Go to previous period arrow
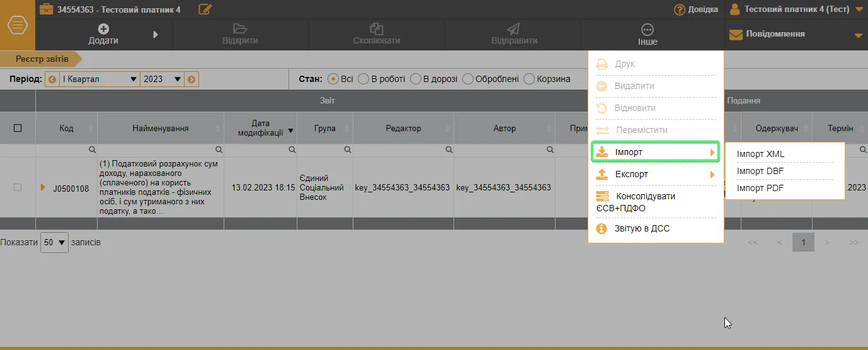The height and width of the screenshot is (350, 868). pyautogui.click(x=52, y=79)
